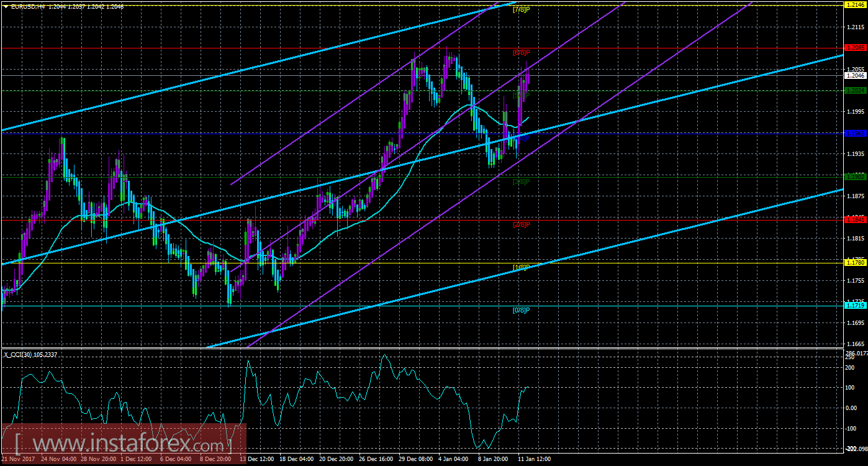Viewport: 868px width, 466px height.
Task: Click the CCI scale value -100
Action: click(852, 428)
